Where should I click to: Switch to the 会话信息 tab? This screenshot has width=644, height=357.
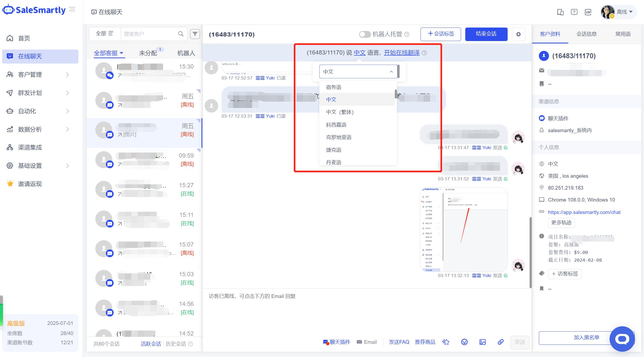point(587,34)
